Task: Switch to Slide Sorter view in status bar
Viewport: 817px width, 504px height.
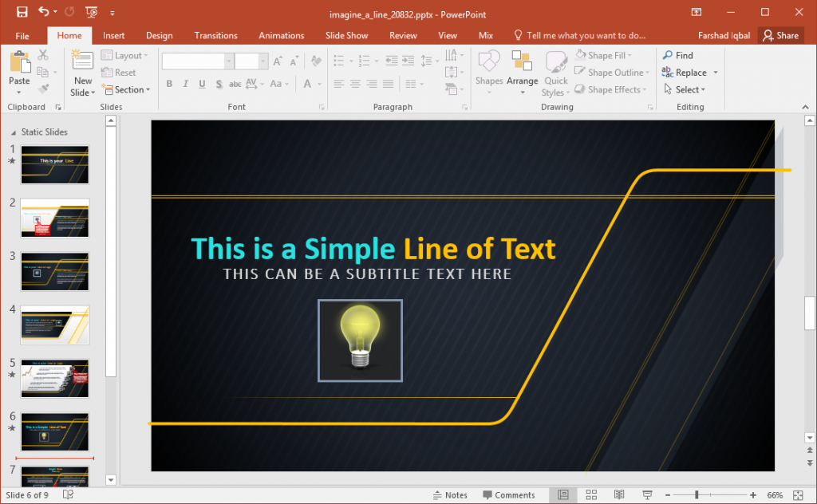Action: pyautogui.click(x=591, y=494)
